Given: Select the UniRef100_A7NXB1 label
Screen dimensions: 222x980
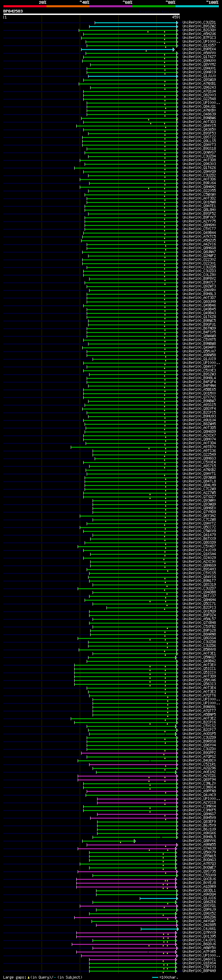Looking at the screenshot, I should point(199,84).
